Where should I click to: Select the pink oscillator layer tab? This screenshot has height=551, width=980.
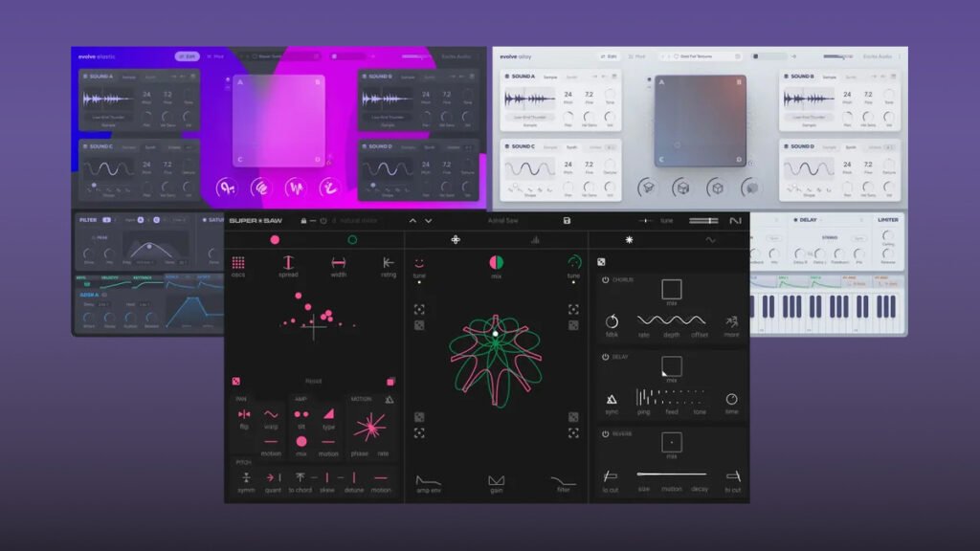pos(275,240)
